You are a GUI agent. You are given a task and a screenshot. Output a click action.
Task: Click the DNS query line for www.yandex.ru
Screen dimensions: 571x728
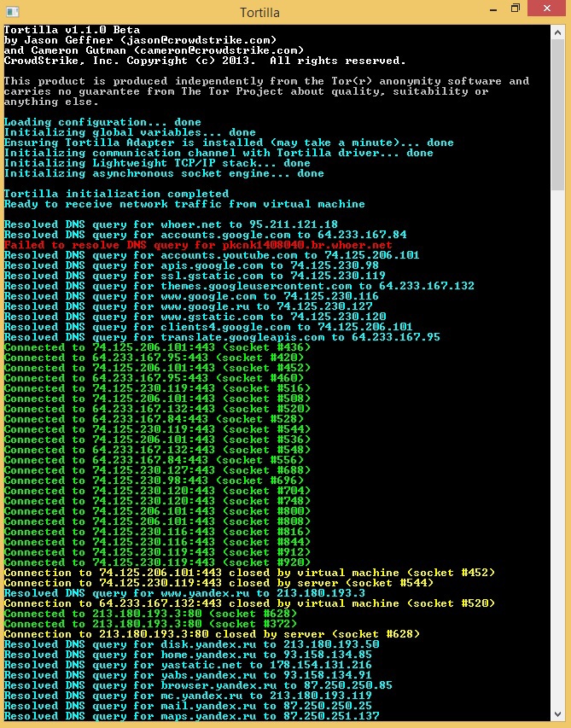pos(184,593)
